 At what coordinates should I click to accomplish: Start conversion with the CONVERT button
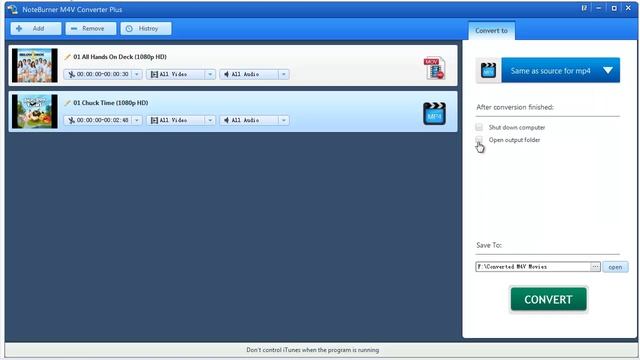pos(548,299)
